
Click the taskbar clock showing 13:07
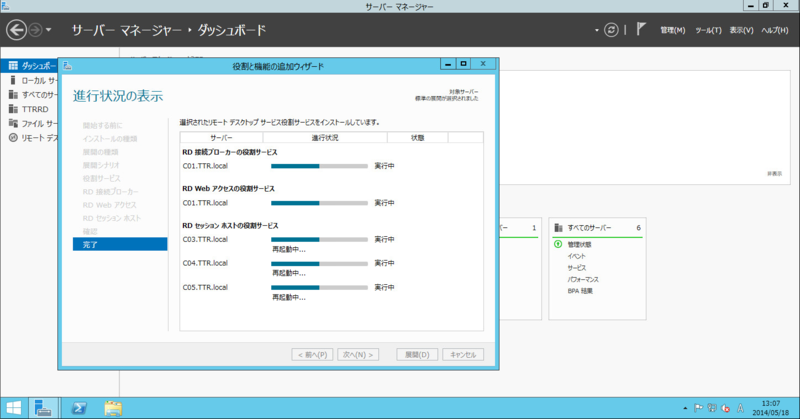coord(770,408)
